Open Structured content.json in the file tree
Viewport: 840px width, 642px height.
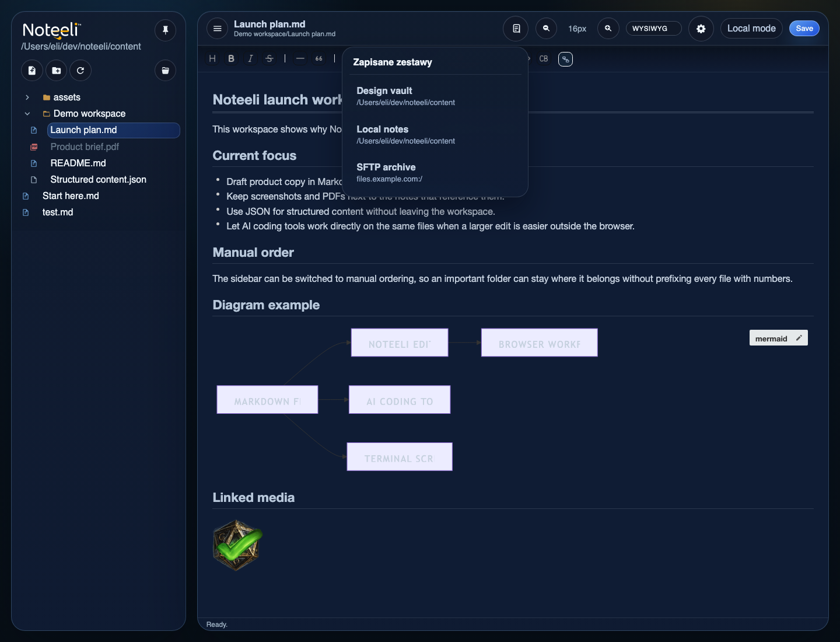pyautogui.click(x=98, y=180)
